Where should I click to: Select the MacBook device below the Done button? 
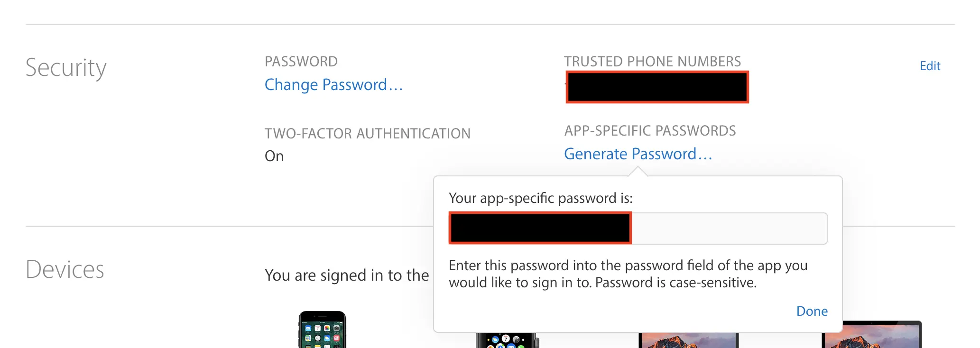pos(872,335)
